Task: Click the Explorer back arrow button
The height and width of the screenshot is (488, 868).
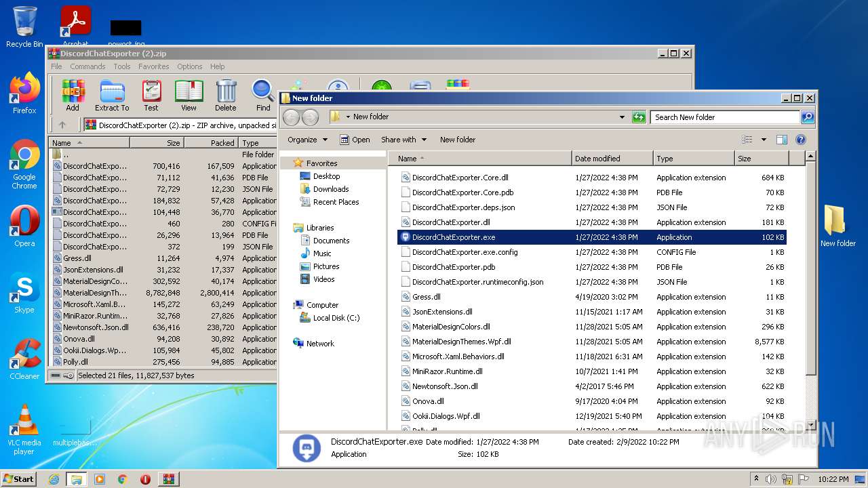Action: 291,117
